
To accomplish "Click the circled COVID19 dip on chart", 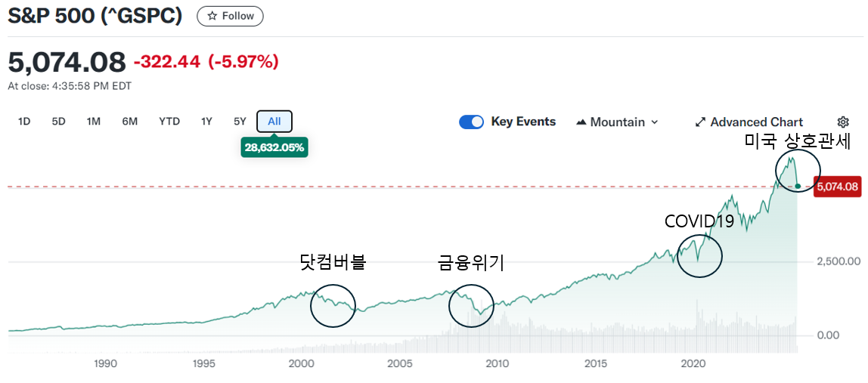I will (699, 255).
